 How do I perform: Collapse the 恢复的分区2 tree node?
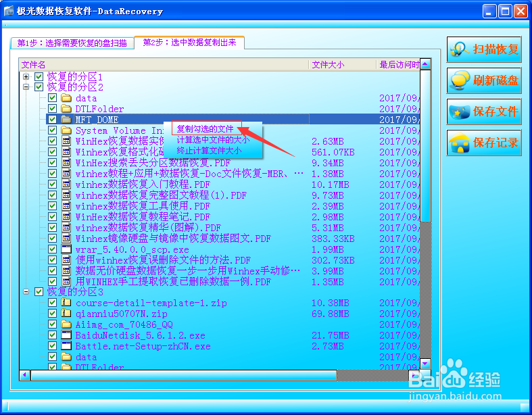[26, 87]
